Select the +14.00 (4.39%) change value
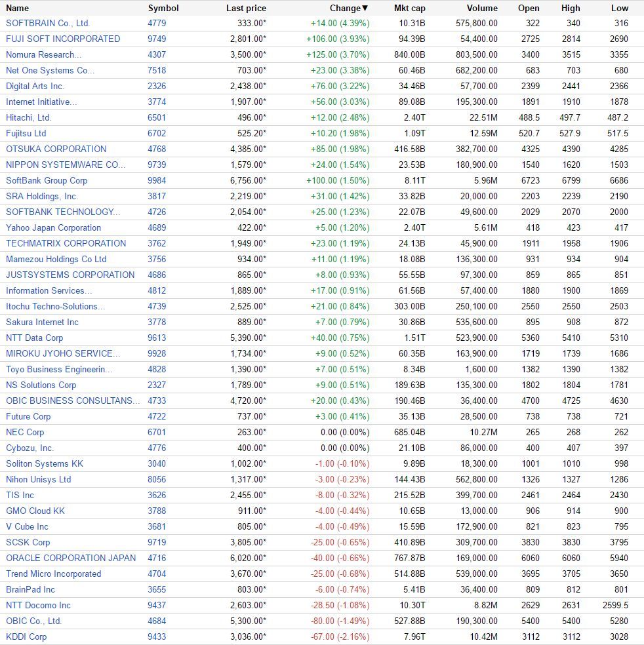The image size is (644, 645). (x=340, y=24)
